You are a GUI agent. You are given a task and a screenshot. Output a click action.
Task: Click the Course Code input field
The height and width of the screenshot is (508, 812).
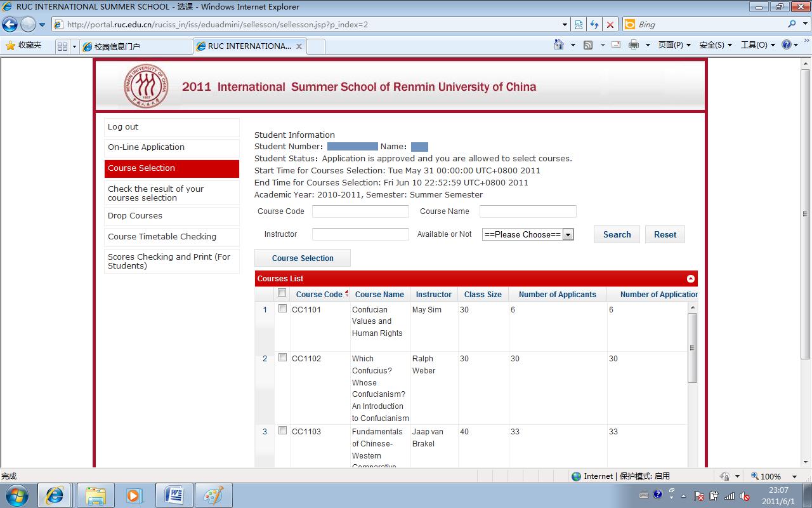(x=360, y=211)
